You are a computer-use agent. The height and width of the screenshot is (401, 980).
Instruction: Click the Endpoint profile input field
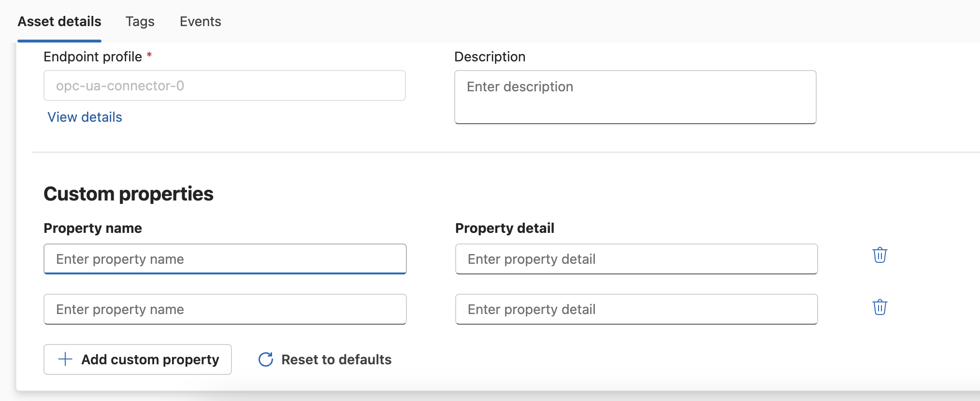pyautogui.click(x=224, y=86)
